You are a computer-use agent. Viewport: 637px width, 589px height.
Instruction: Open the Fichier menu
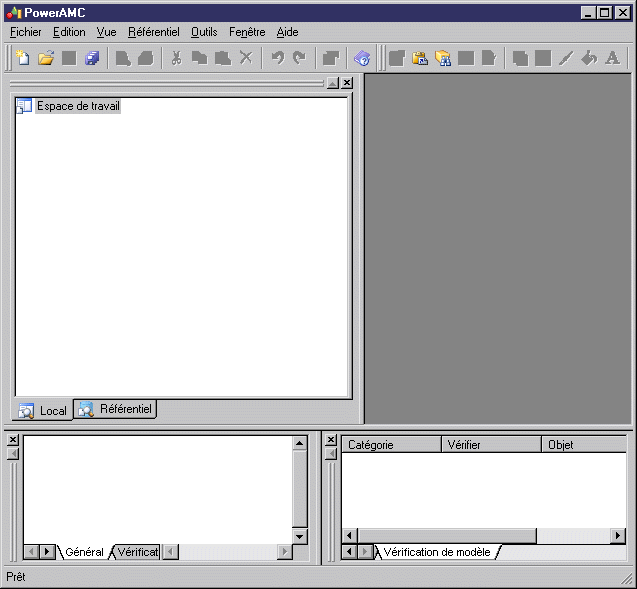point(24,32)
